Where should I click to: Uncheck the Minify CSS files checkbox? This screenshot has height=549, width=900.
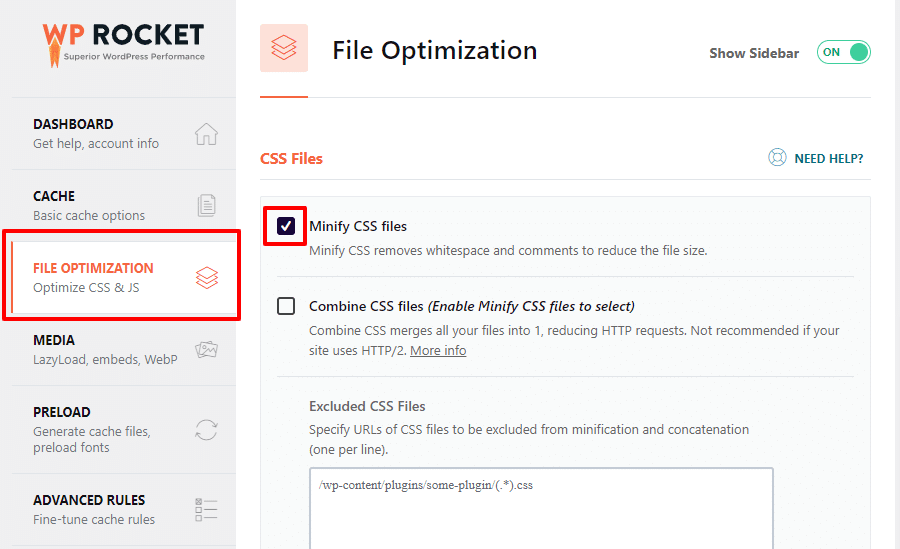click(286, 226)
